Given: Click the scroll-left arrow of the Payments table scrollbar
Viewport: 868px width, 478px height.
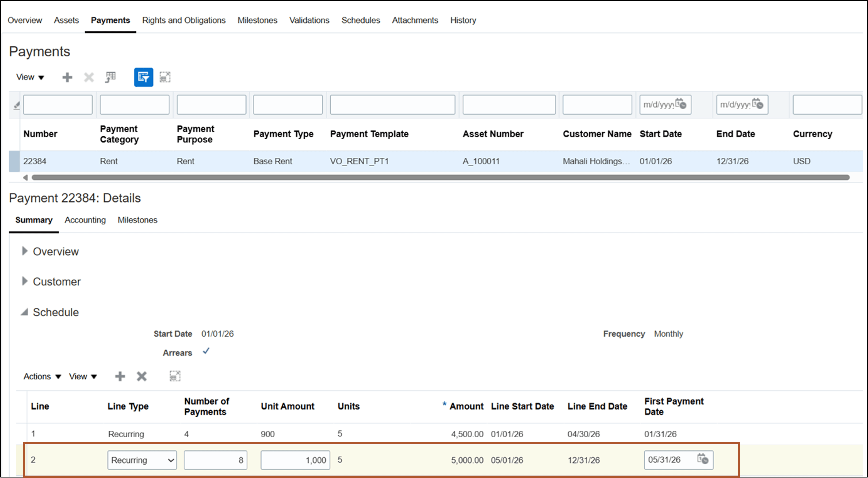Looking at the screenshot, I should 25,178.
